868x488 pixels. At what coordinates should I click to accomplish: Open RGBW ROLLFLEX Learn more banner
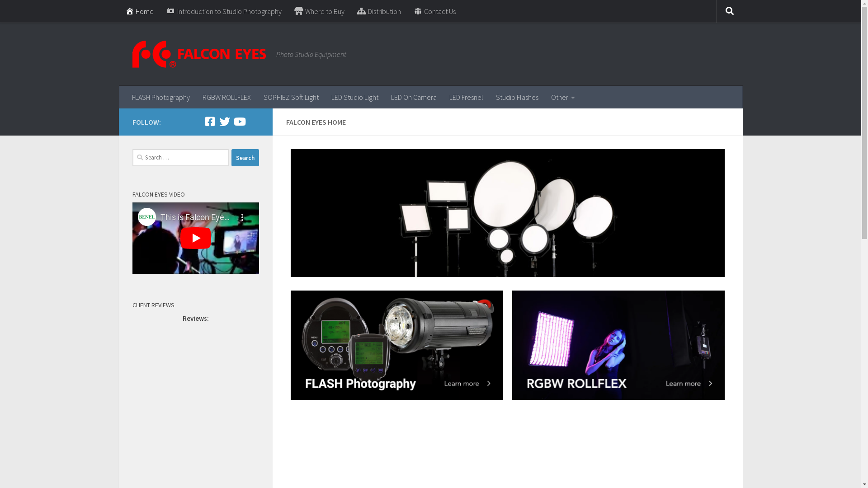tap(618, 345)
